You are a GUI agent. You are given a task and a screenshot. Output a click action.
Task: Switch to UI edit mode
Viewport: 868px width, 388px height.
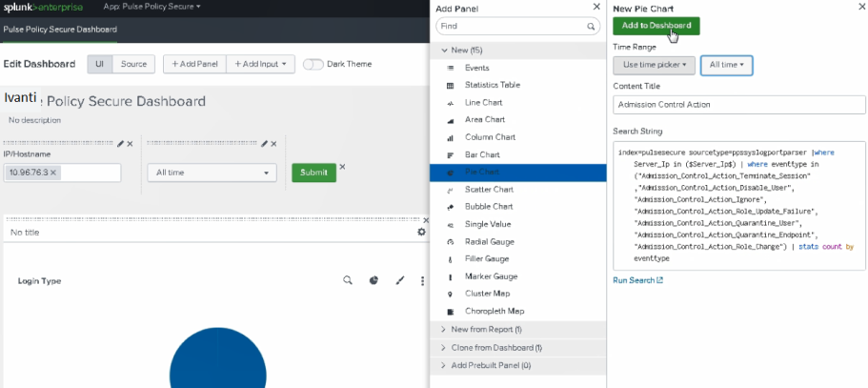[98, 64]
